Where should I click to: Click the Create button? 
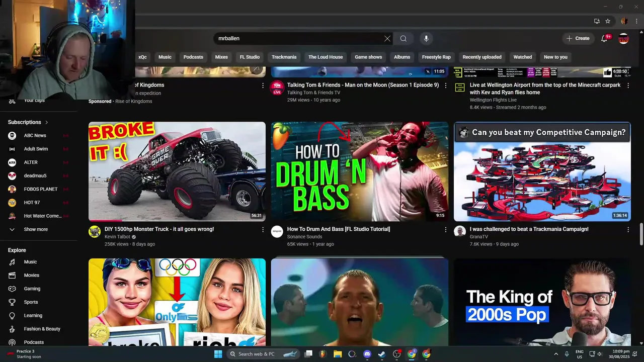click(x=578, y=38)
